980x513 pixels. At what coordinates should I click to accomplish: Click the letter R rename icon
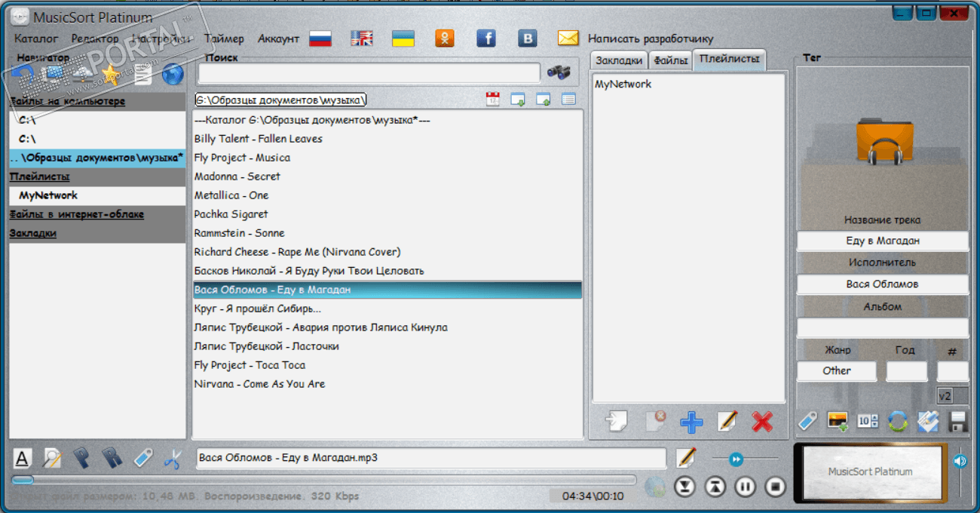tap(112, 457)
